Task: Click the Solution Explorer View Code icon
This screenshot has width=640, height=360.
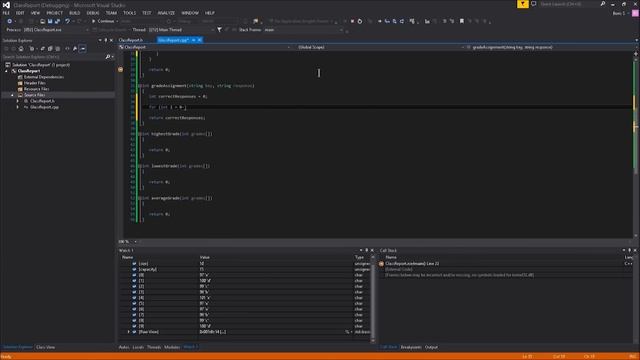Action: point(67,49)
